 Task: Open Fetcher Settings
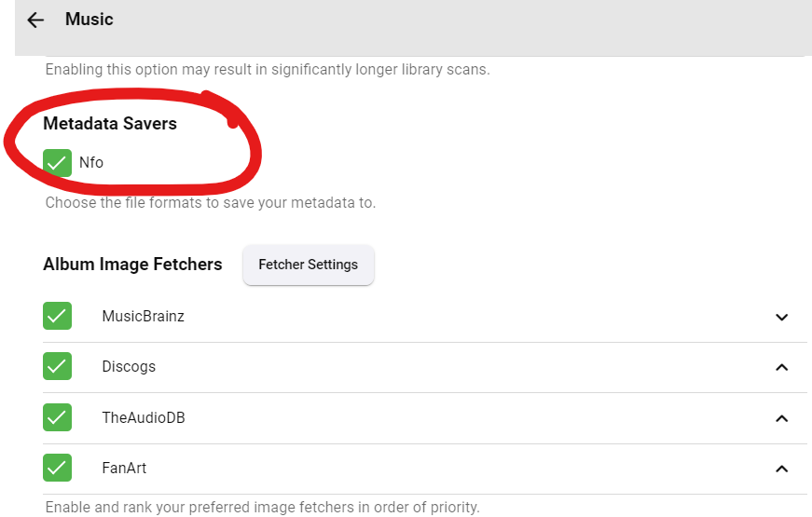coord(308,265)
